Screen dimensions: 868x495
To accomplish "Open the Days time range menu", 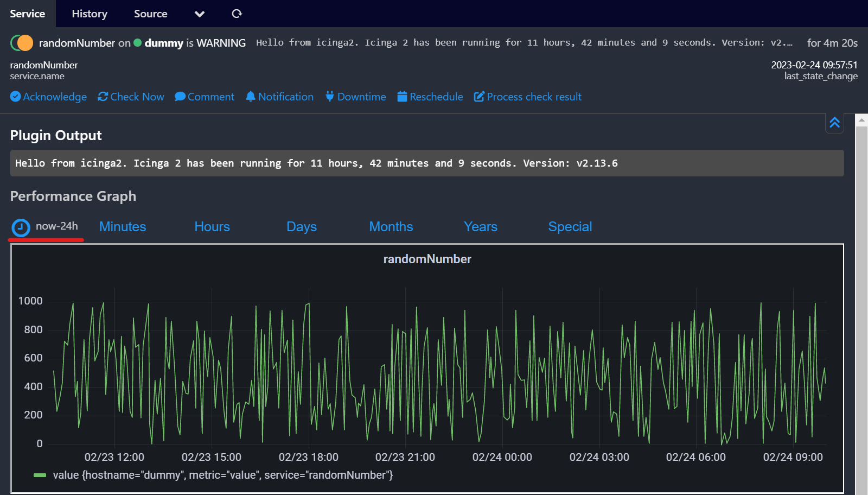I will [302, 227].
